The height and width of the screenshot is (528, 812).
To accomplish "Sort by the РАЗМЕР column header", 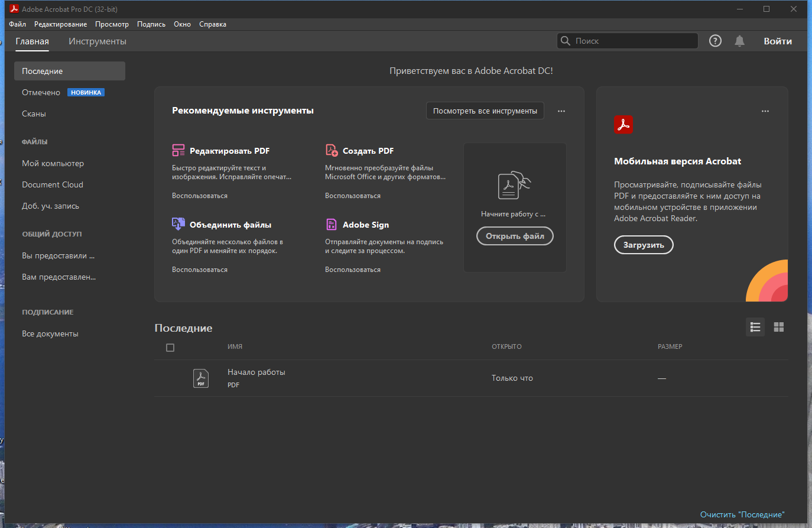I will click(670, 346).
